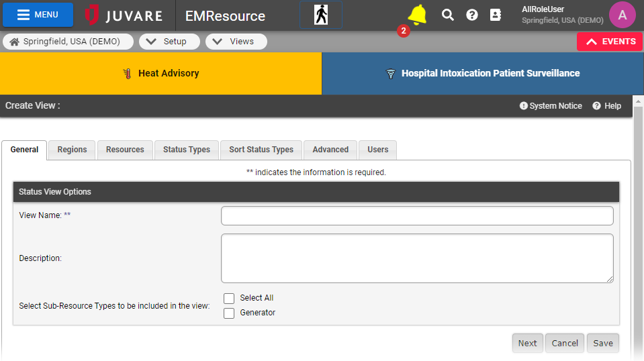Click the Next button
This screenshot has height=361, width=644.
coord(527,343)
